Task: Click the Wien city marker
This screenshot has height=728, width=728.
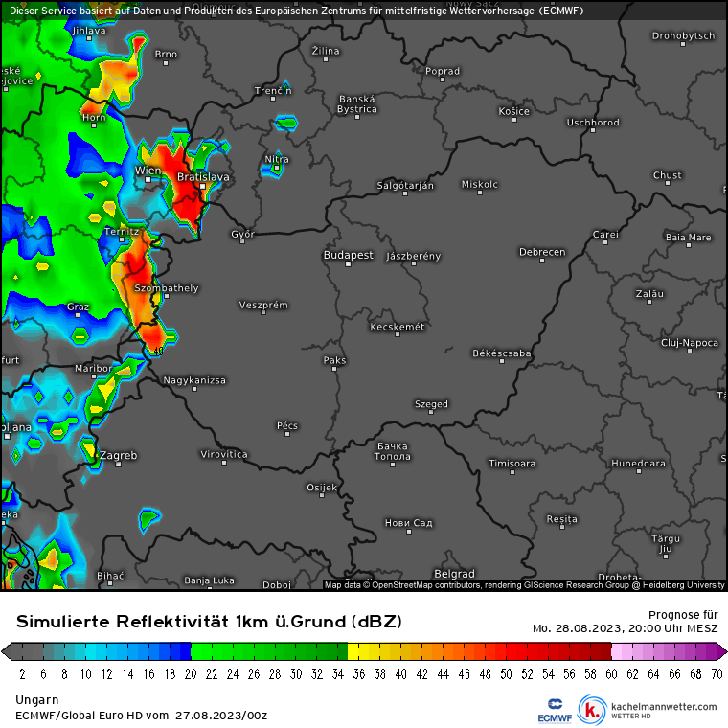Action: (x=148, y=179)
